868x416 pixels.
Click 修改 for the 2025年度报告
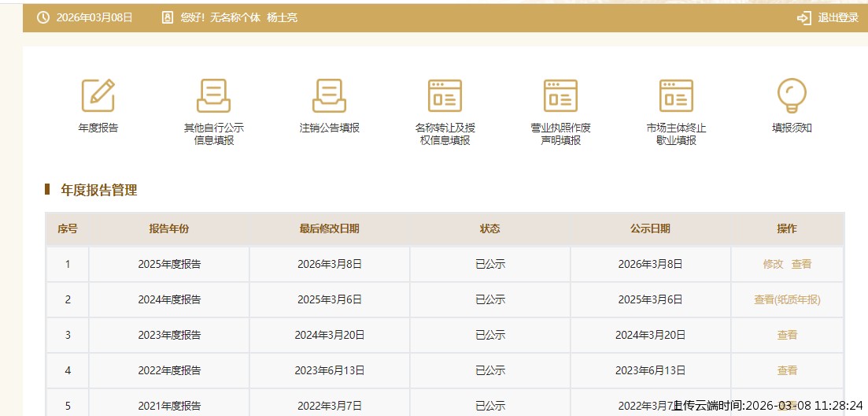[x=773, y=265]
